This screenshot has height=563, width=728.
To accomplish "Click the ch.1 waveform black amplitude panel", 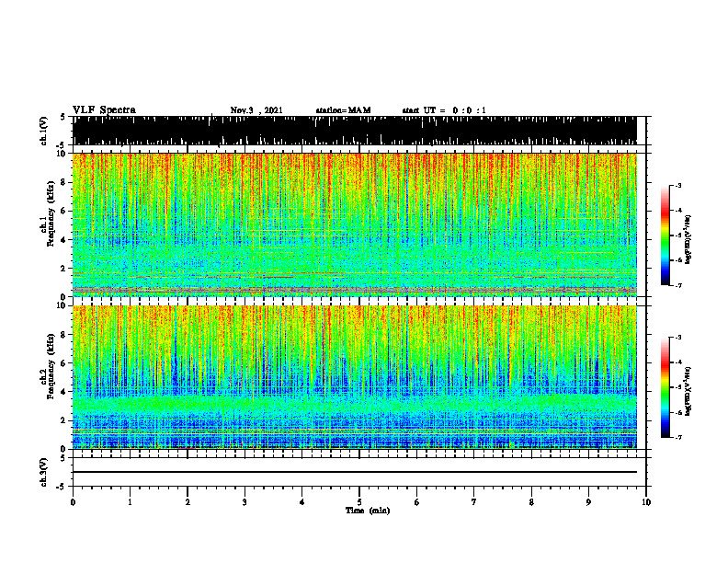I will point(355,131).
